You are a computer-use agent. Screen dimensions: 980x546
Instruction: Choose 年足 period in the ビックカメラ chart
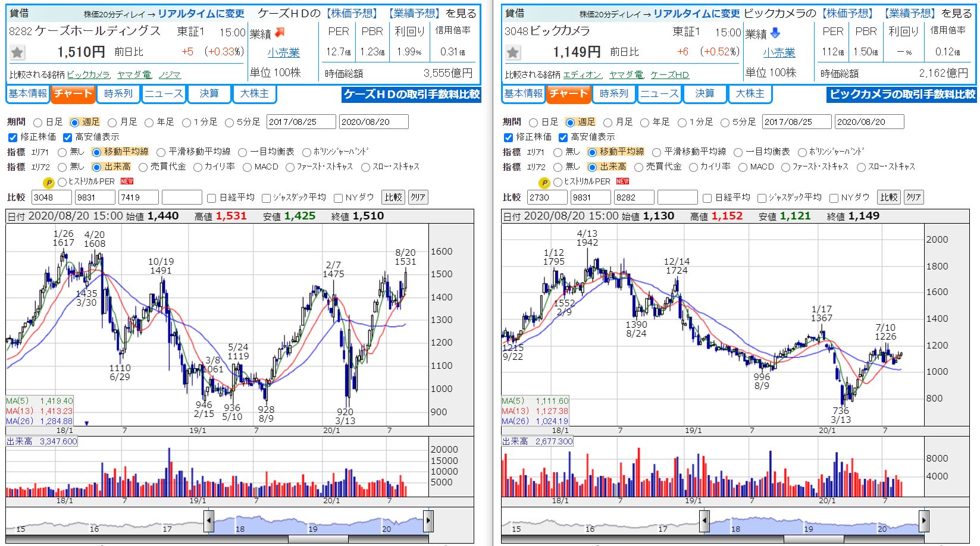pos(645,123)
